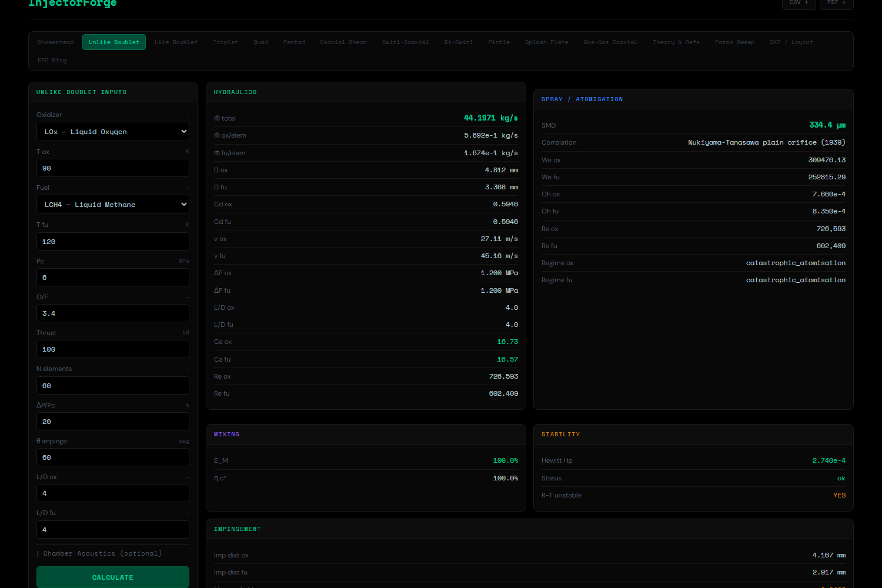The height and width of the screenshot is (588, 882).
Task: Click the We ox value 309476.13
Action: 827,160
